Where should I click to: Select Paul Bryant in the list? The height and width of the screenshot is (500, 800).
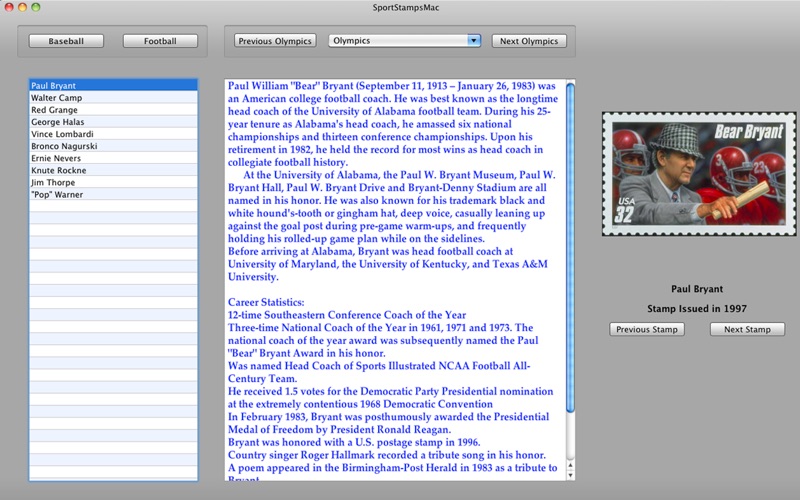pos(113,85)
